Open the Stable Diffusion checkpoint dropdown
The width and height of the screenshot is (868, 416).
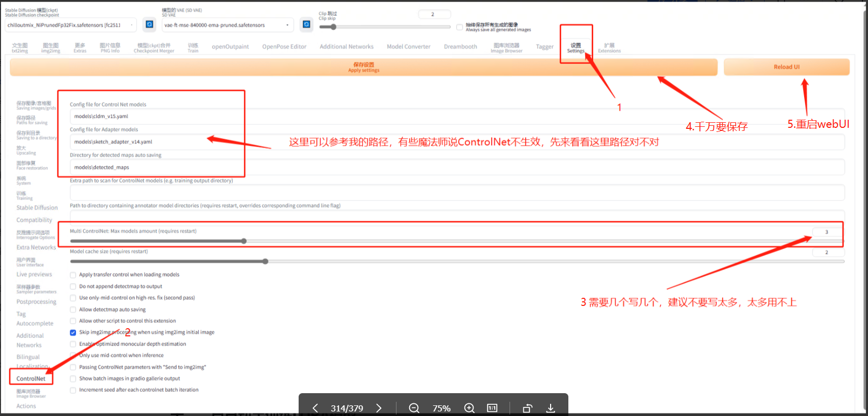71,25
